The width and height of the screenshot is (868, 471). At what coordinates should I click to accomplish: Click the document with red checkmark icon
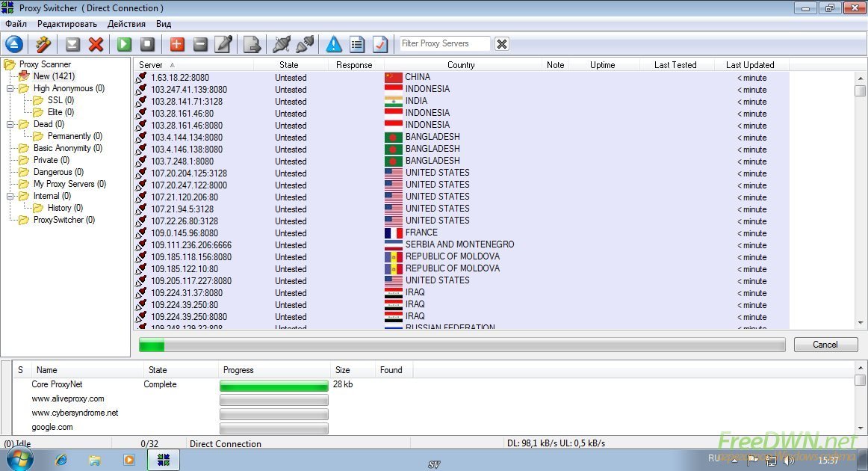tap(380, 44)
